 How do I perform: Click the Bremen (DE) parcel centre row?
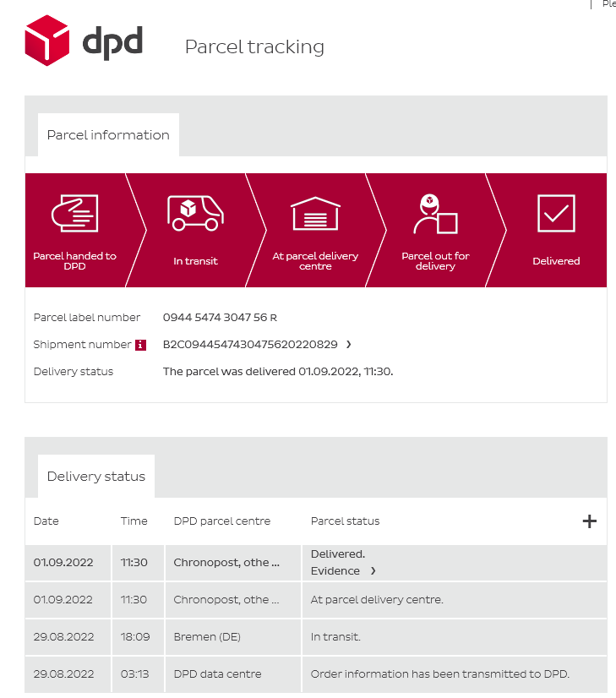[207, 637]
